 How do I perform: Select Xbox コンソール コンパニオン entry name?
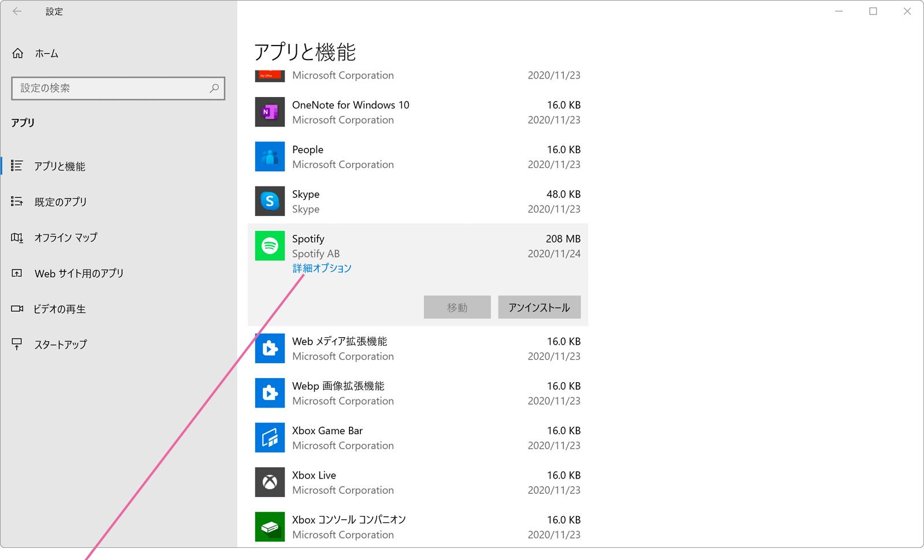pos(349,520)
